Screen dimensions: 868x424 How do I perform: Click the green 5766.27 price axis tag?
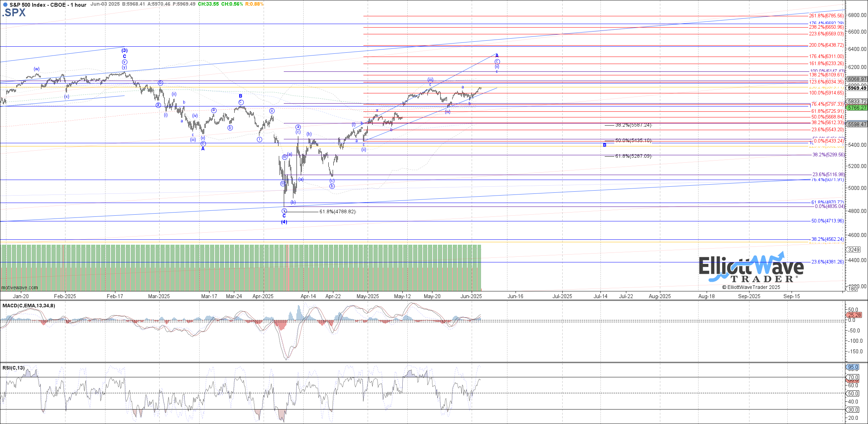point(856,108)
